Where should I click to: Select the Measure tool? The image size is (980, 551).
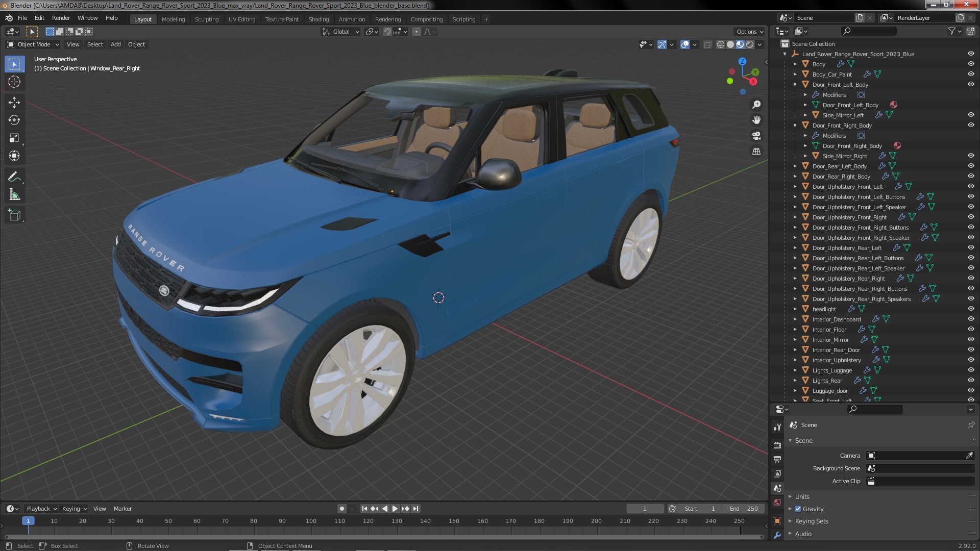[x=14, y=194]
